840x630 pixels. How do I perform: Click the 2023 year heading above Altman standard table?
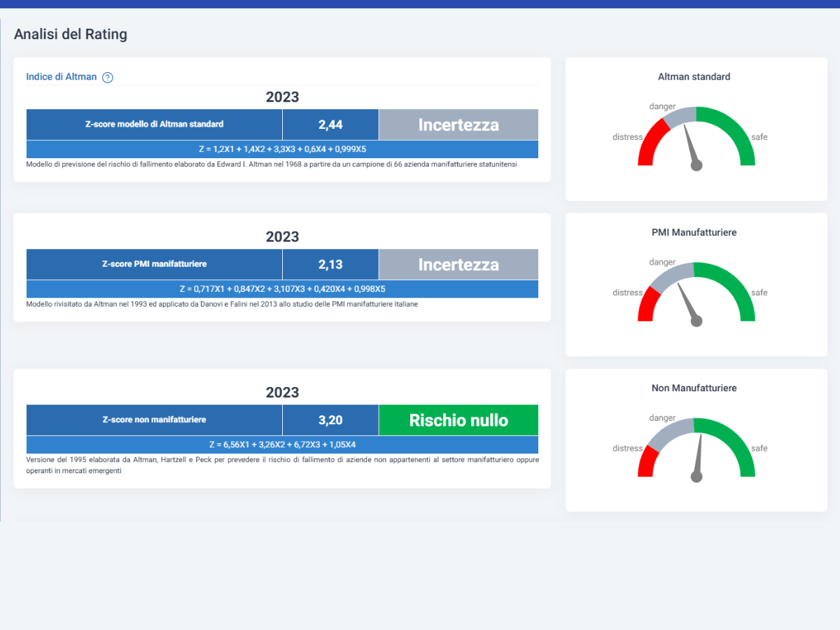282,97
